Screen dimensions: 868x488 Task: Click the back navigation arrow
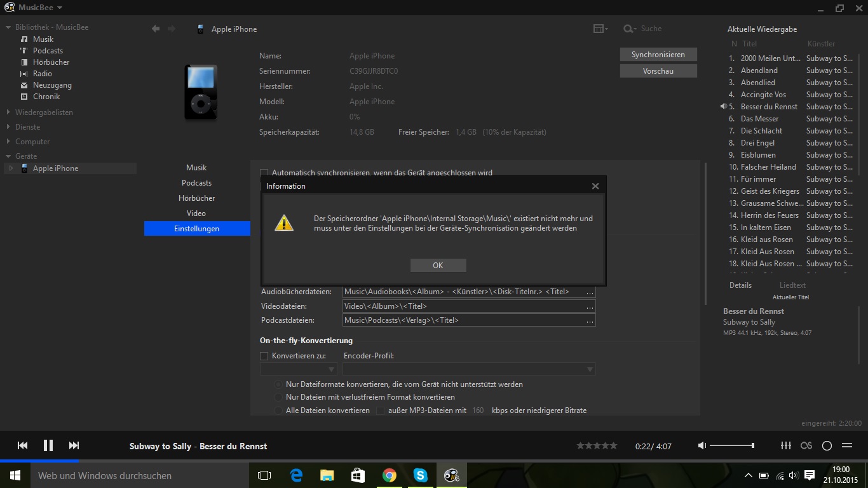tap(156, 29)
